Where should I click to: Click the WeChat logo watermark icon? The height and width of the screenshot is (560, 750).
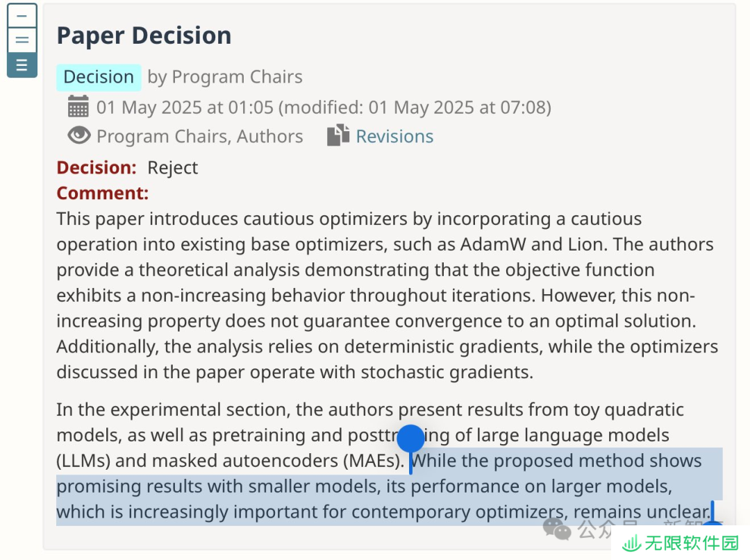point(557,529)
